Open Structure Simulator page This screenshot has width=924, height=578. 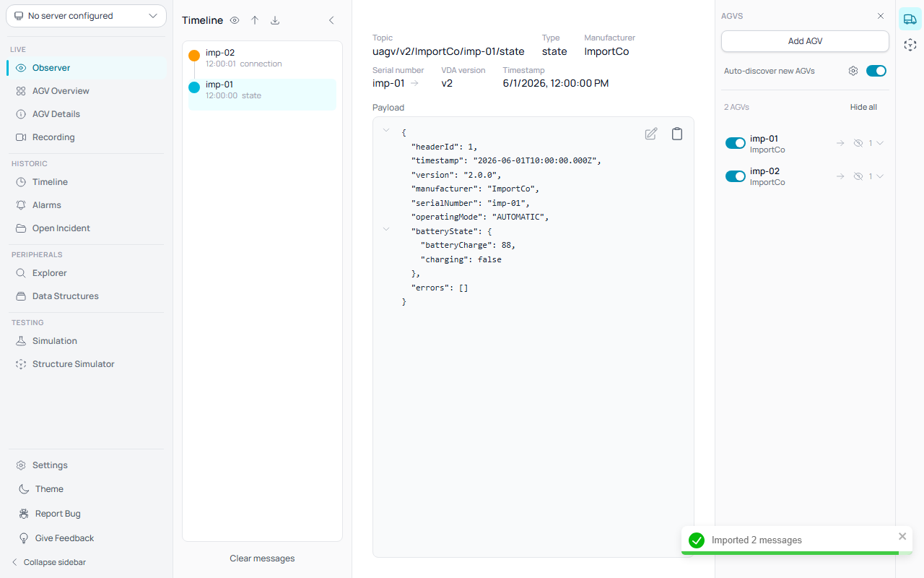pos(87,364)
